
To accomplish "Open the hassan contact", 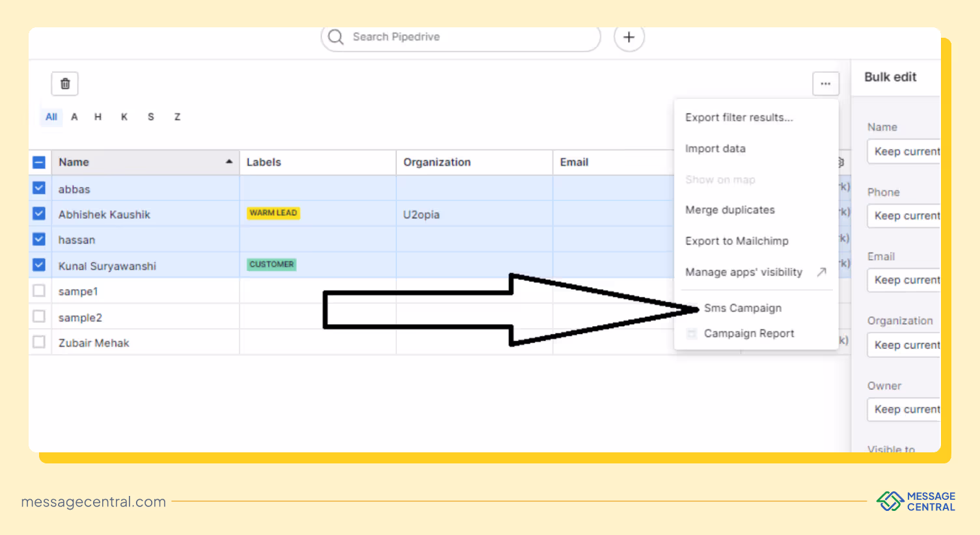I will click(x=77, y=240).
